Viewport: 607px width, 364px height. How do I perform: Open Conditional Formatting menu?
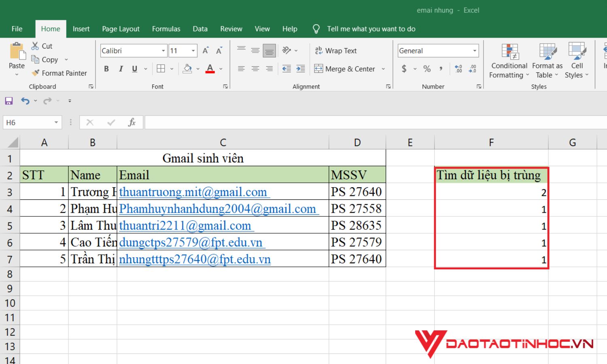coord(509,61)
